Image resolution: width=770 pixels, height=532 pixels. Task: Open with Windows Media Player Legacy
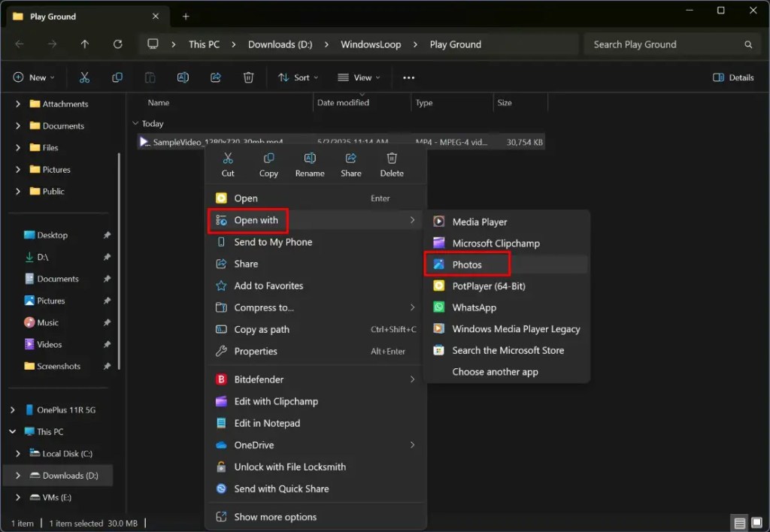click(506, 329)
